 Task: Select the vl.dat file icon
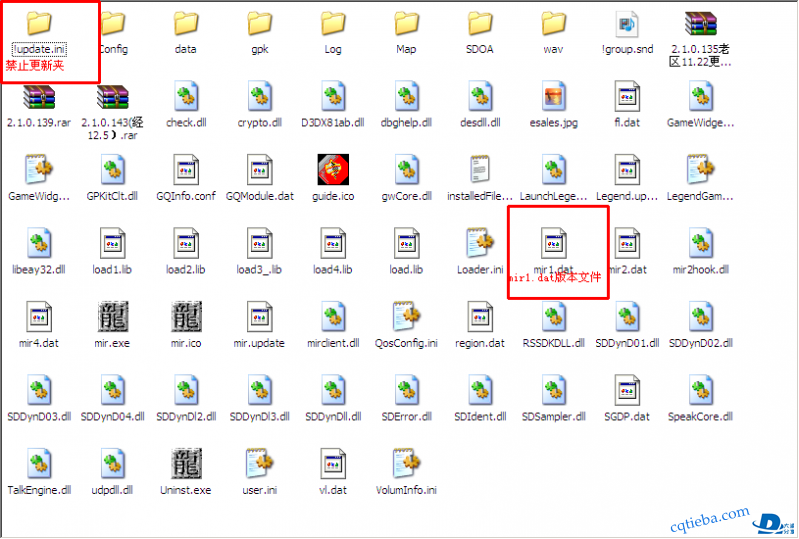(x=333, y=463)
